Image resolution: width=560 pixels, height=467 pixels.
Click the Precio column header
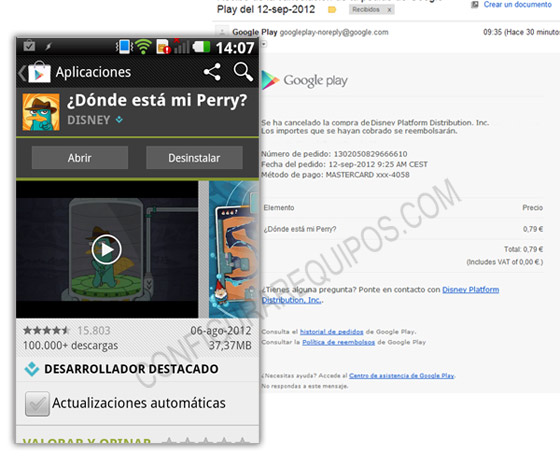[532, 208]
